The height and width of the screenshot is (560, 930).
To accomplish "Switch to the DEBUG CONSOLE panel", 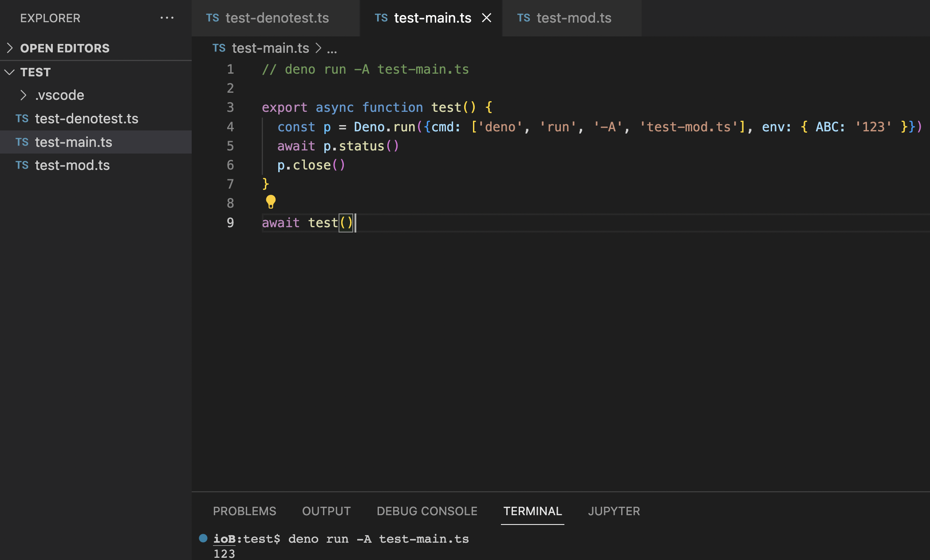I will pyautogui.click(x=426, y=511).
